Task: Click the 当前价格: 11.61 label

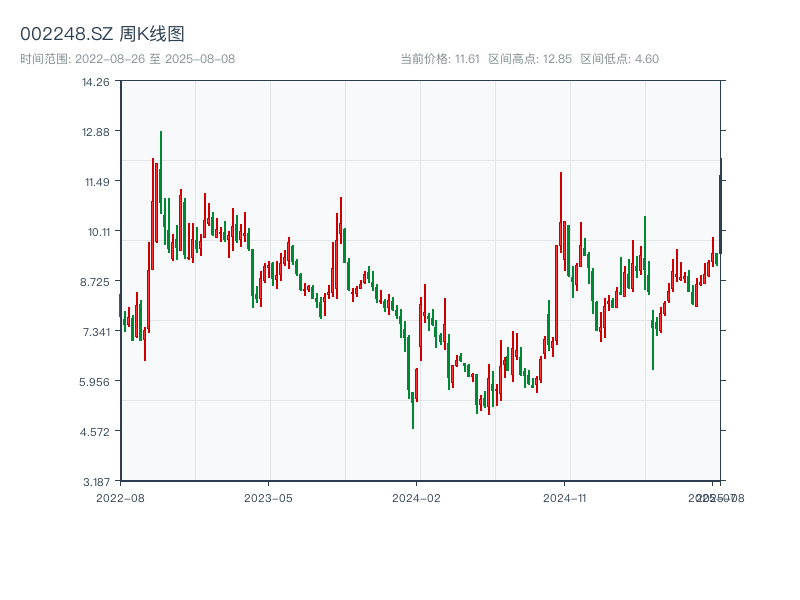Action: tap(440, 59)
